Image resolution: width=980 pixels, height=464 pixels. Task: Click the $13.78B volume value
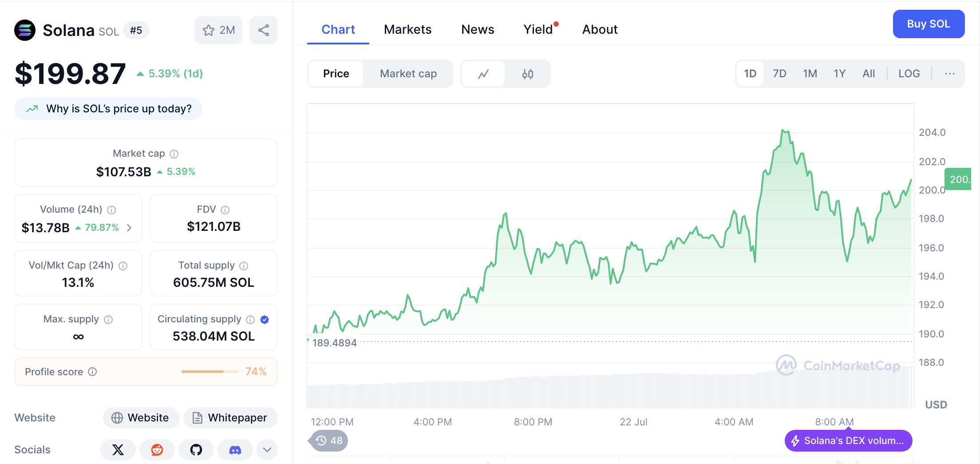pos(45,228)
